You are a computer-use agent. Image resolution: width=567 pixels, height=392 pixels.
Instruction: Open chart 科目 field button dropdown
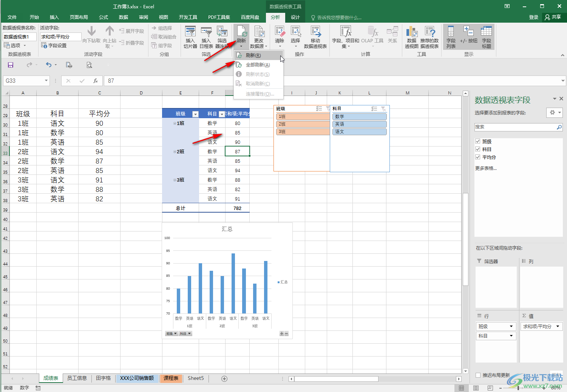click(185, 333)
